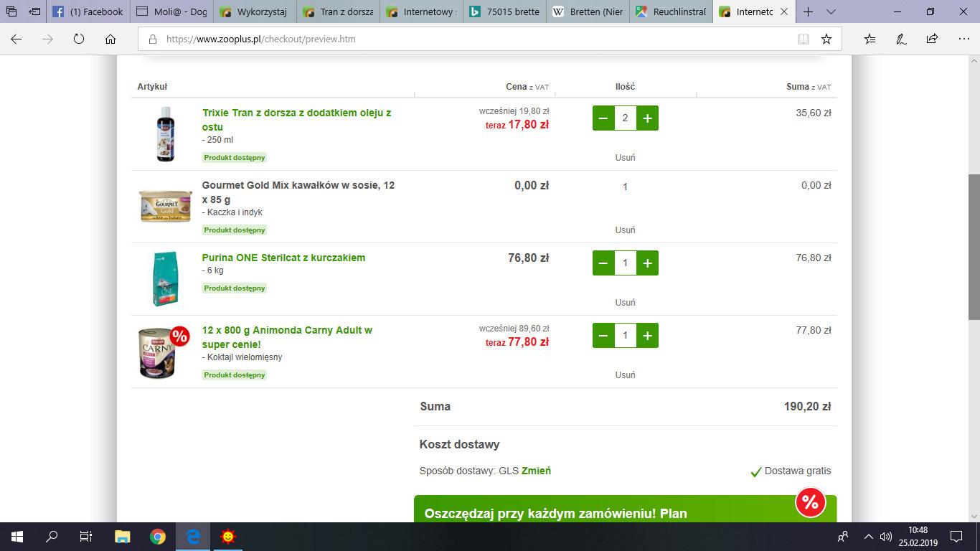Open Task View in taskbar
Screen dimensions: 980x551
(86, 537)
